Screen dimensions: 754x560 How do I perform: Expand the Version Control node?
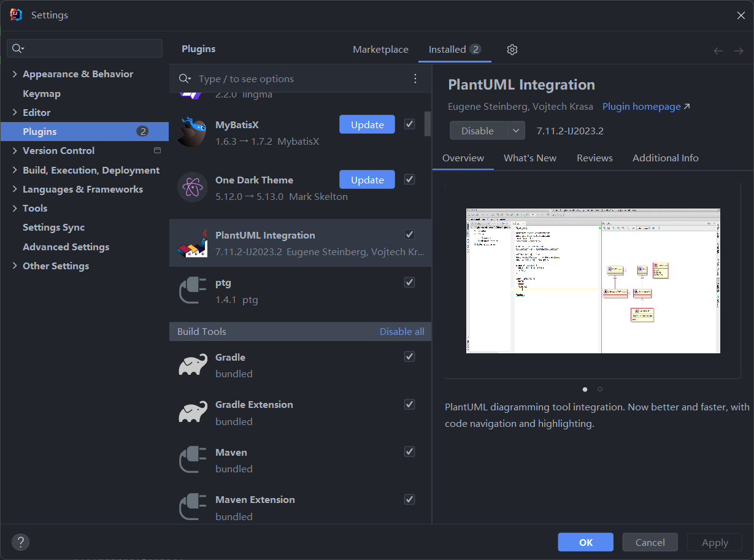[15, 150]
